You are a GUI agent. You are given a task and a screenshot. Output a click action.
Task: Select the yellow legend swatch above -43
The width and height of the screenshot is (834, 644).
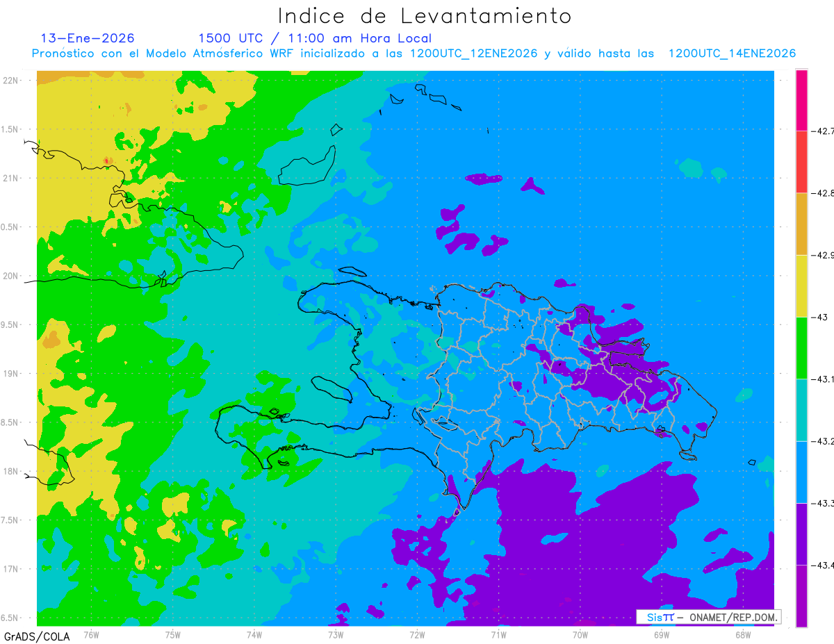click(801, 286)
